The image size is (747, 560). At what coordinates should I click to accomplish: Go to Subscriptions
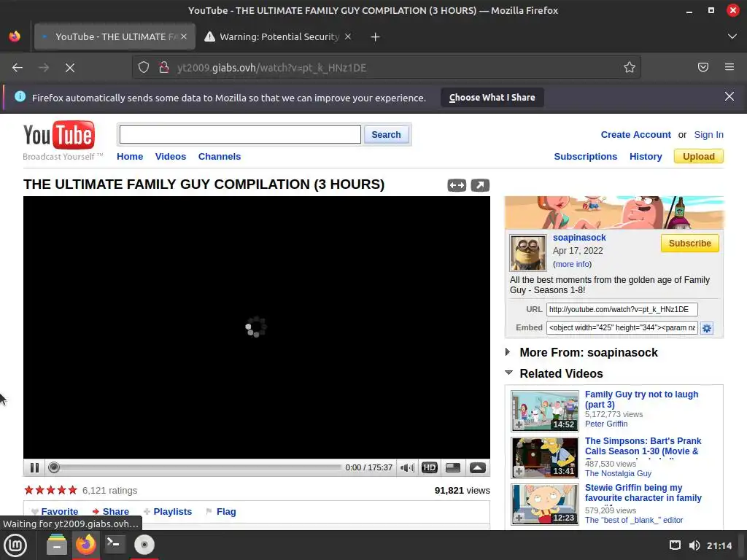[586, 156]
